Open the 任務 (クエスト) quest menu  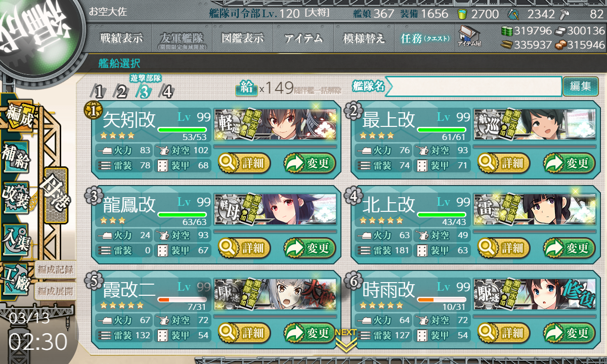425,38
